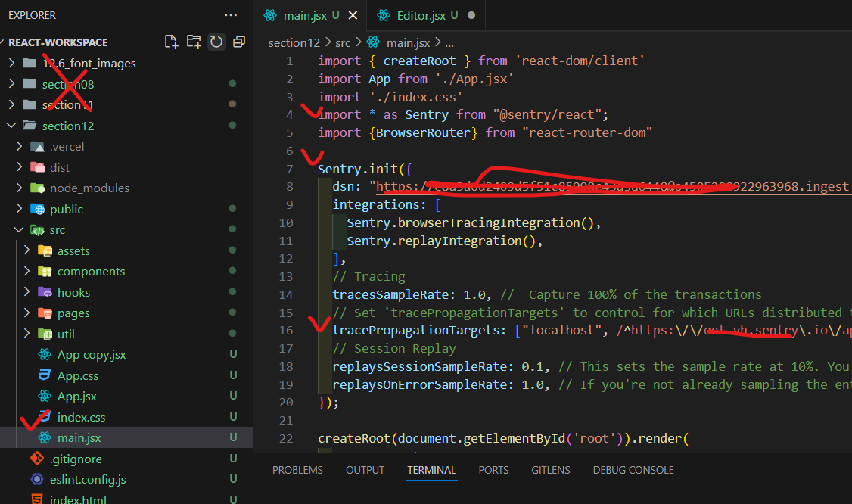Viewport: 852px width, 504px height.
Task: Click the .gitignore git icon
Action: [x=37, y=459]
